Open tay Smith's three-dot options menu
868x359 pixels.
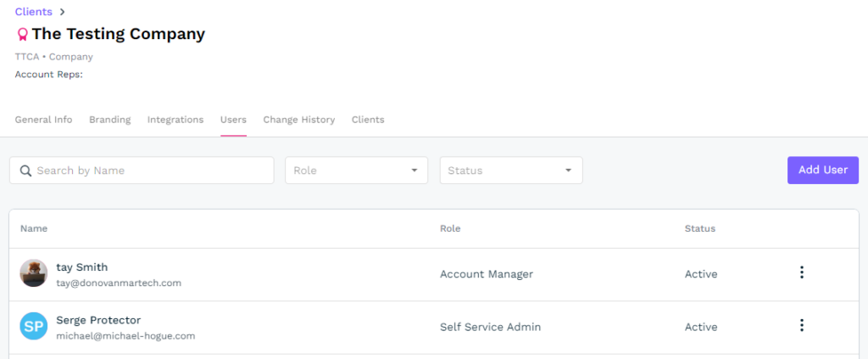click(x=801, y=272)
